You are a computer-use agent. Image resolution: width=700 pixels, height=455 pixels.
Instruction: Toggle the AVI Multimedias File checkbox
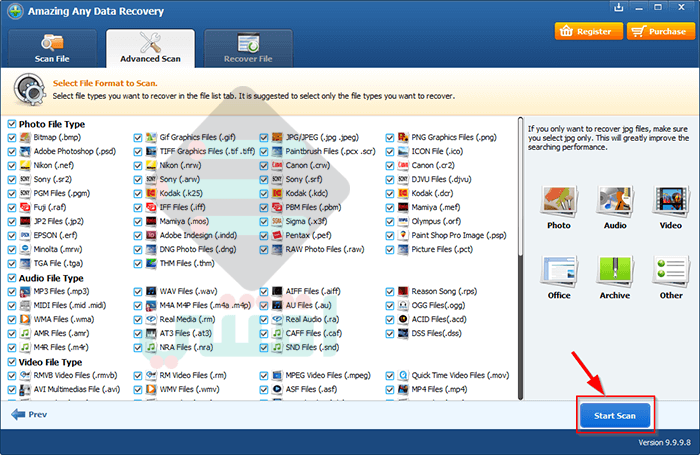12,390
